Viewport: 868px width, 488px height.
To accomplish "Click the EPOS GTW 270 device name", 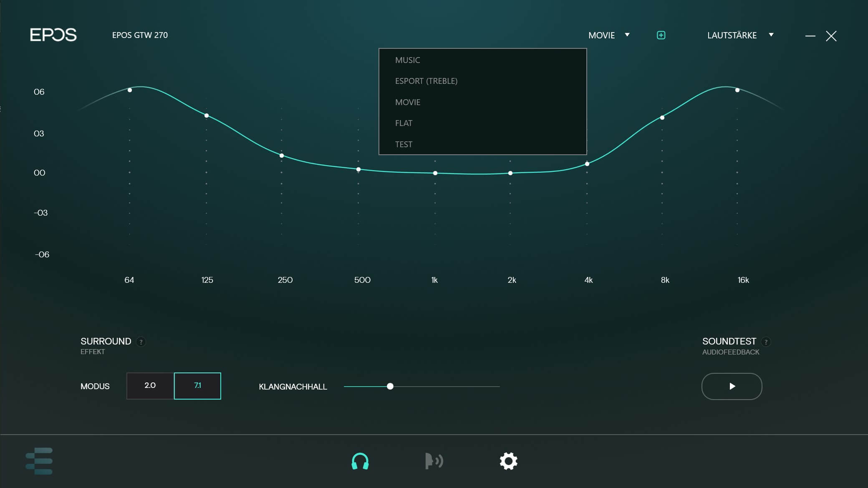I will (140, 35).
